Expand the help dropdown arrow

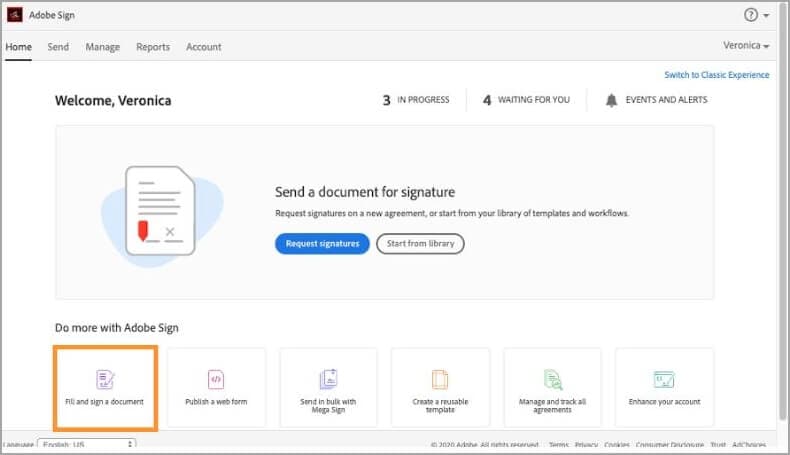click(766, 16)
